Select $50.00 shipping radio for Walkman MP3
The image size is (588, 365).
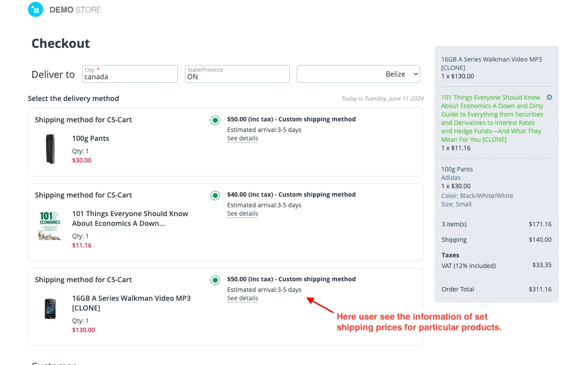215,280
